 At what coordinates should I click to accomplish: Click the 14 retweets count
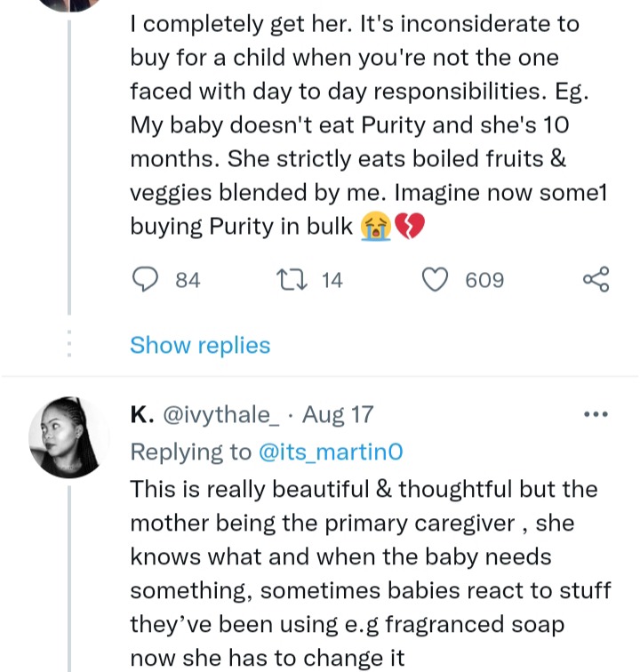tap(332, 280)
